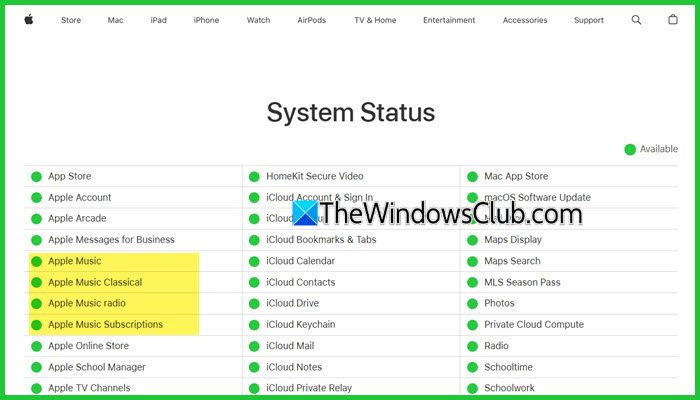
Task: Select the Apple Account text
Action: click(x=79, y=198)
